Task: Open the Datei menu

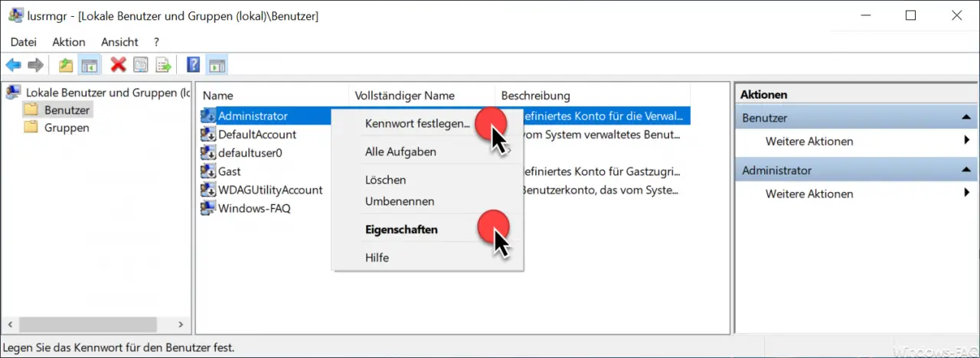Action: tap(24, 41)
